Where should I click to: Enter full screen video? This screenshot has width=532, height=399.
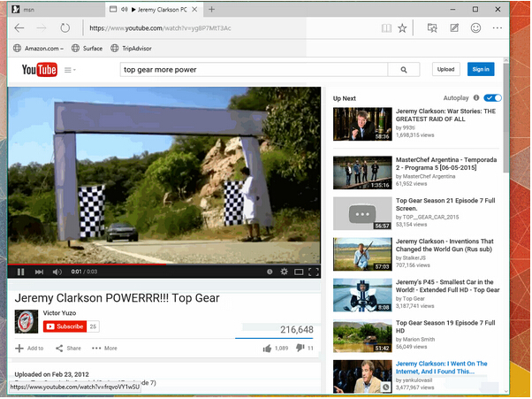click(314, 272)
